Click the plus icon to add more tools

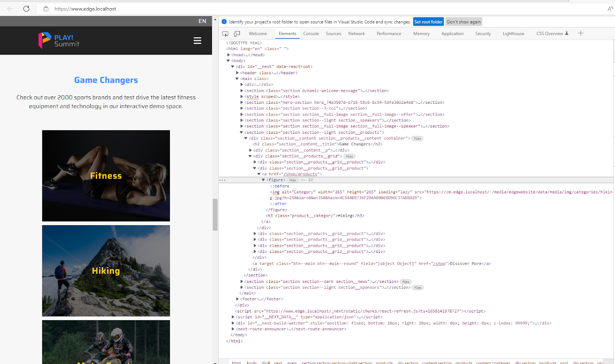tap(581, 33)
